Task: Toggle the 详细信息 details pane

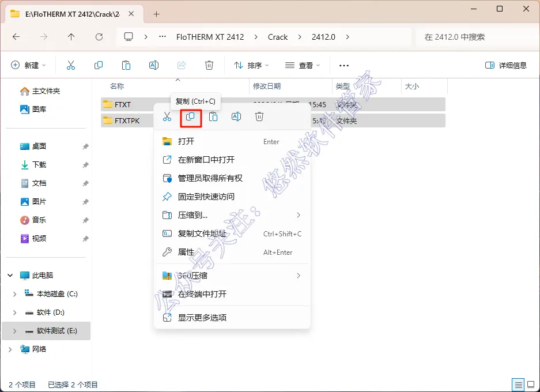Action: click(506, 65)
